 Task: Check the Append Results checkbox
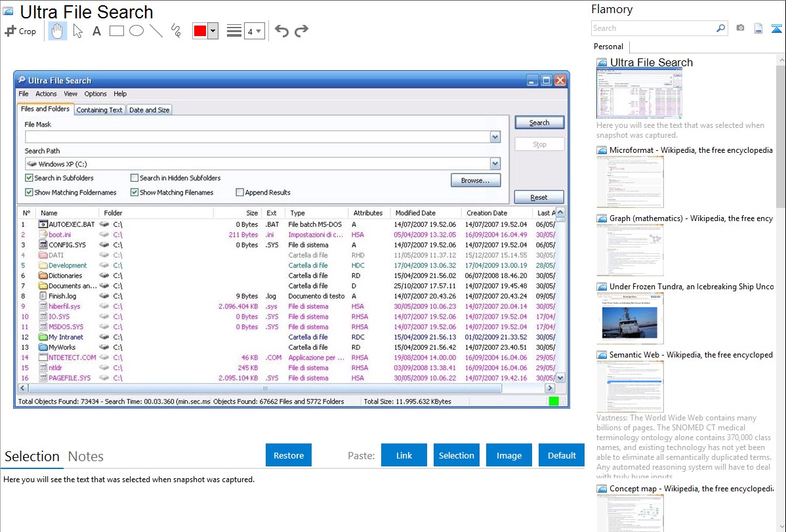pyautogui.click(x=239, y=192)
